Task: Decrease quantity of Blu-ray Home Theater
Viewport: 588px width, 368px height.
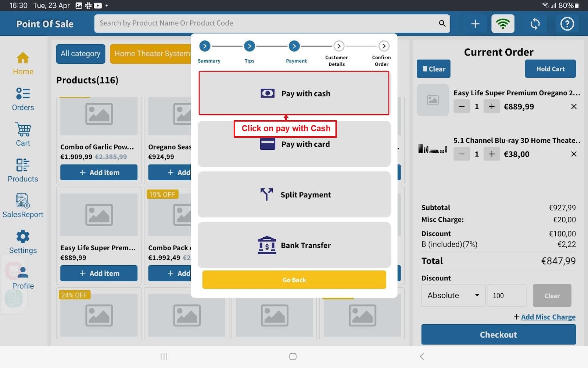Action: (x=462, y=154)
